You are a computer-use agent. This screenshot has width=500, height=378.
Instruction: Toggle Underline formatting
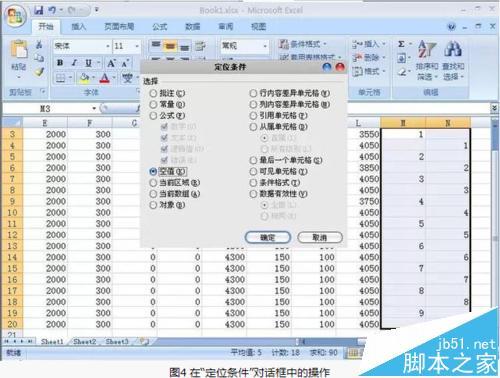(x=88, y=62)
